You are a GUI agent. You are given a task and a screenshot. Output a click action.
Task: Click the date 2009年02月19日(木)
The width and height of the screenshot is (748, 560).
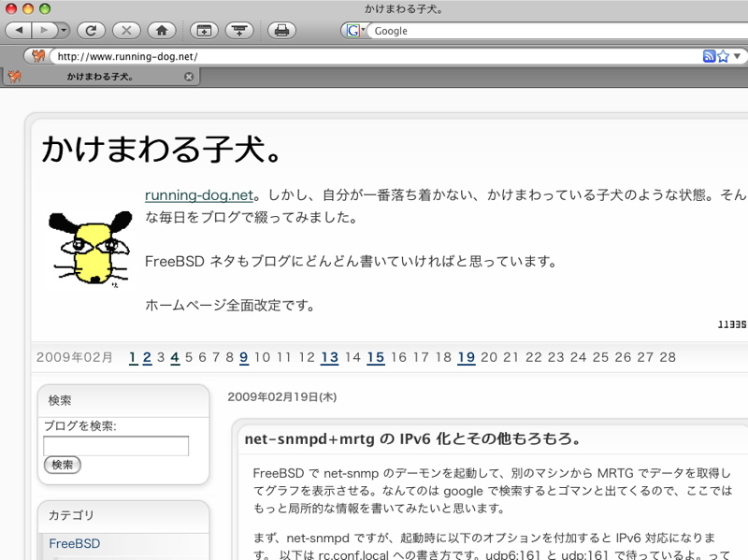pos(282,397)
